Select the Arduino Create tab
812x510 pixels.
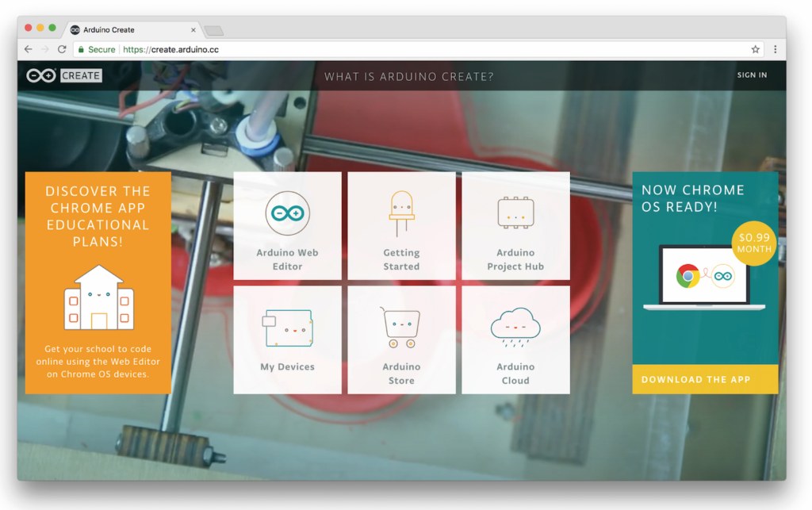pyautogui.click(x=132, y=30)
